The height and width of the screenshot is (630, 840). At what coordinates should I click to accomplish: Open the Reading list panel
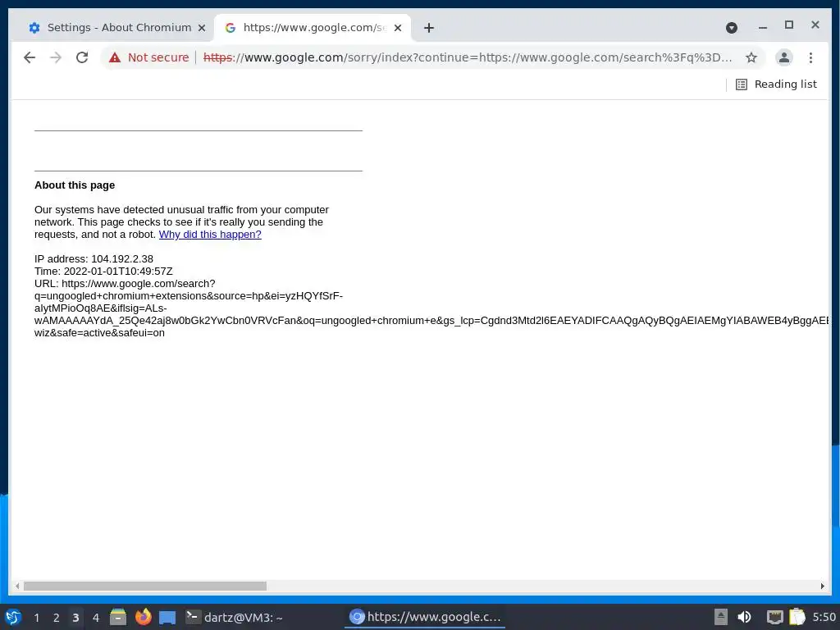point(776,84)
